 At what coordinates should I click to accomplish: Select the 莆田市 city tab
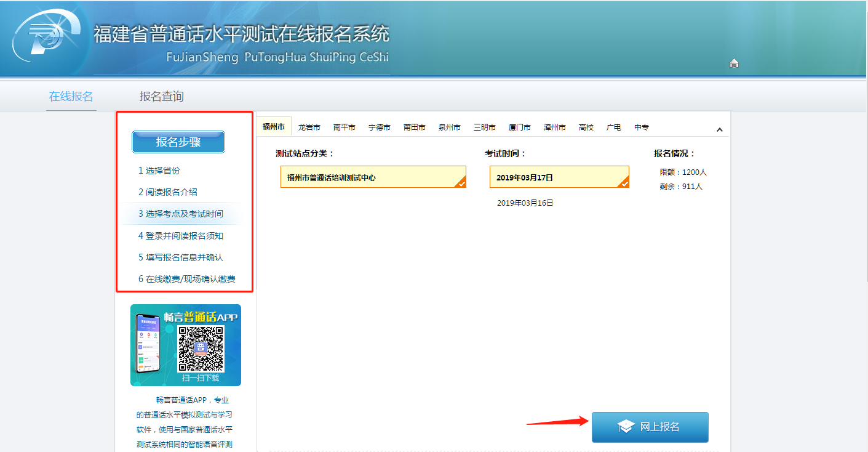415,127
